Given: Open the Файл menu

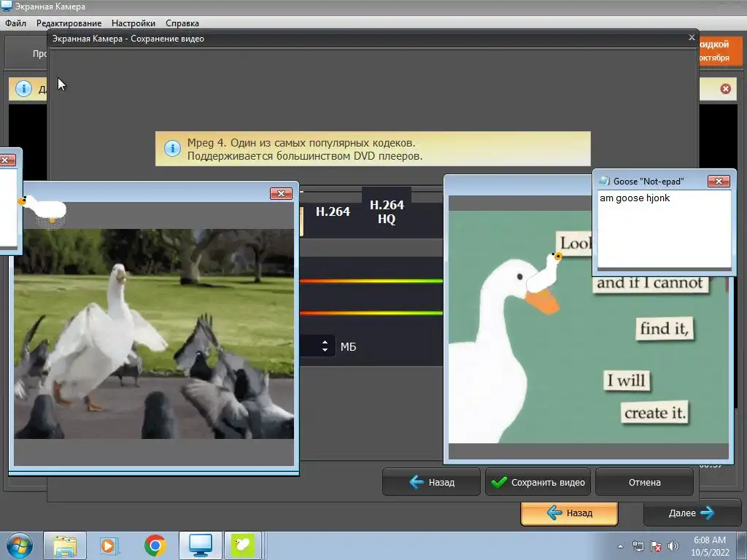Looking at the screenshot, I should pyautogui.click(x=16, y=23).
